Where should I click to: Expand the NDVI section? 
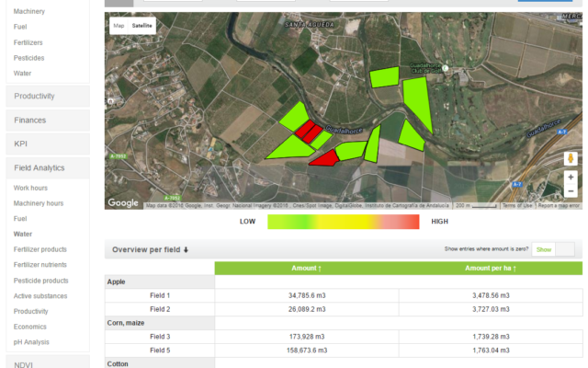48,362
